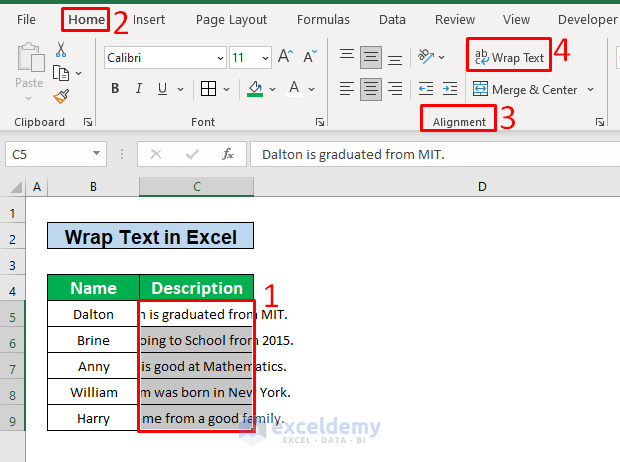Open the Borders dropdown arrow
Viewport: 620px width, 462px height.
click(x=227, y=89)
